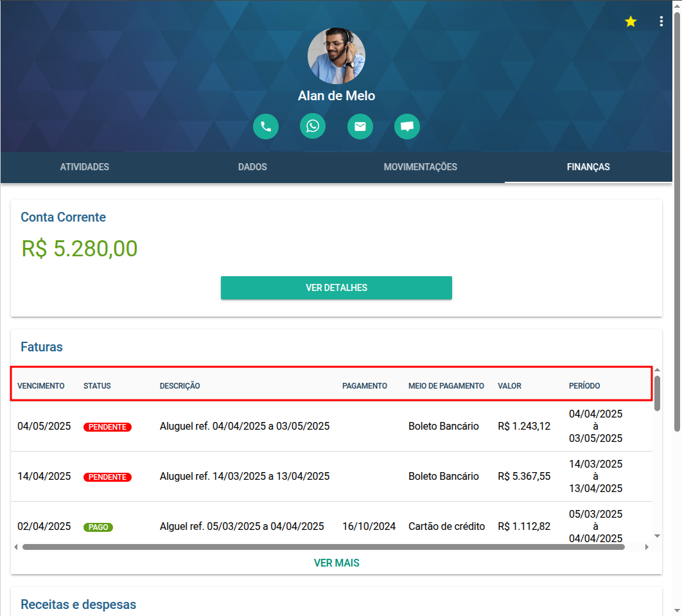Viewport: 682px width, 616px height.
Task: Click the Período column header
Action: 584,386
